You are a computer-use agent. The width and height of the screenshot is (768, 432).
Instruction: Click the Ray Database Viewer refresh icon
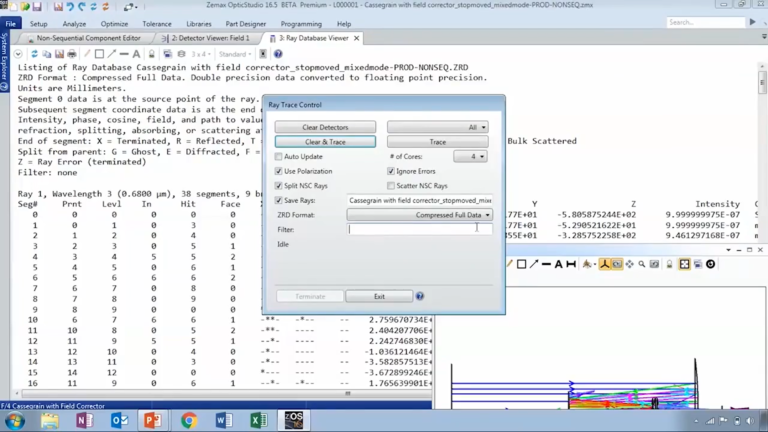tap(34, 54)
